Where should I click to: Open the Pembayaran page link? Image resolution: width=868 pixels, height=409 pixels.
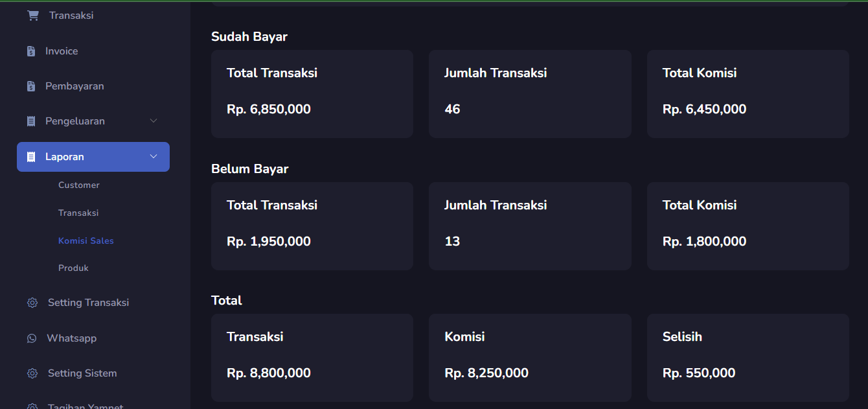[74, 86]
